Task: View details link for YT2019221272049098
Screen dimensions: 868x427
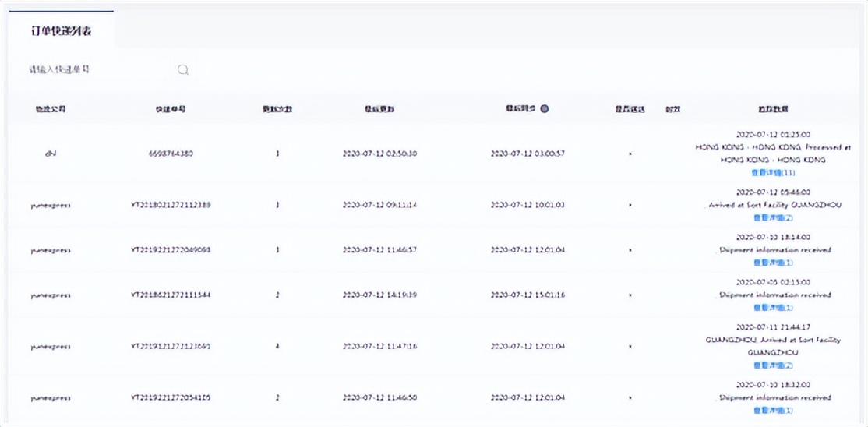Action: (x=773, y=263)
